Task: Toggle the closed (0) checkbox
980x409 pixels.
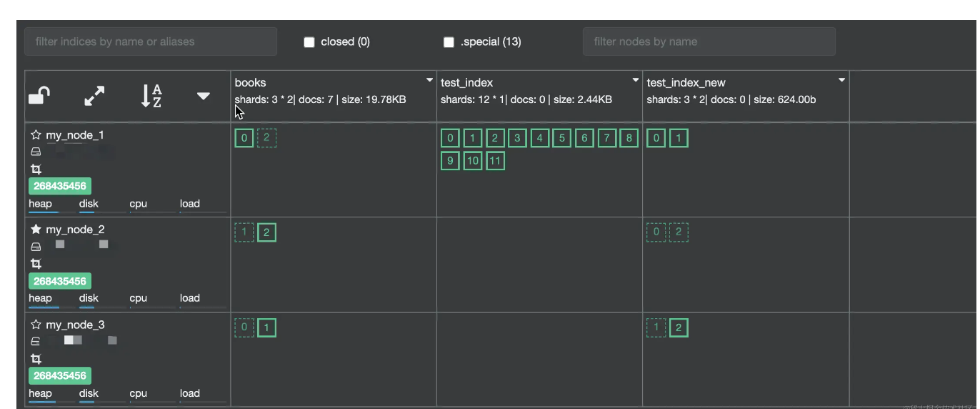Action: (309, 42)
